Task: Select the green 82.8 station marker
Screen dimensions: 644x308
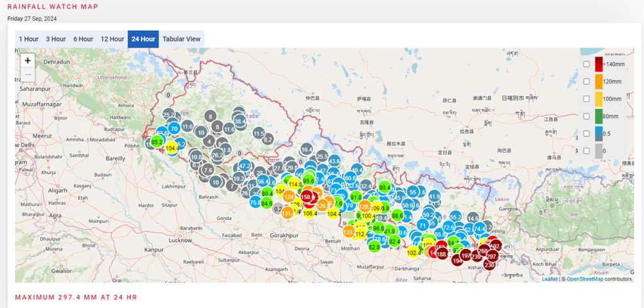Action: [x=374, y=246]
